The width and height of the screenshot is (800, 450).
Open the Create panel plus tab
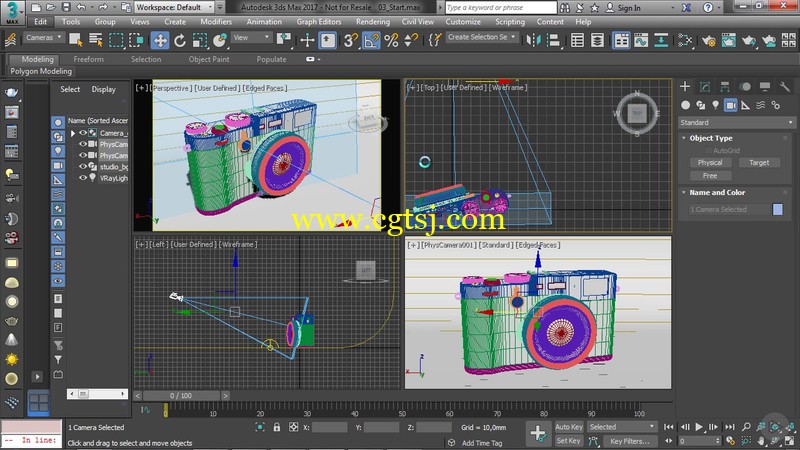click(685, 87)
